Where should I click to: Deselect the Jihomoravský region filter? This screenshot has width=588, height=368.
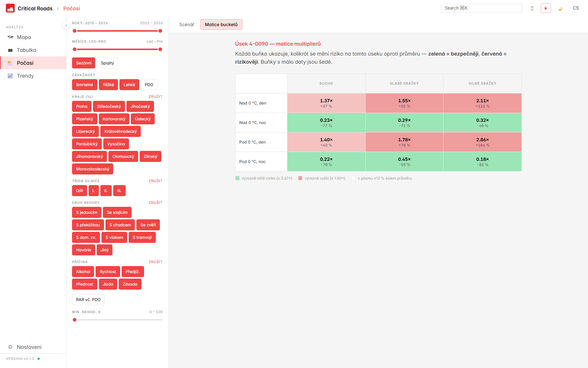coord(89,156)
